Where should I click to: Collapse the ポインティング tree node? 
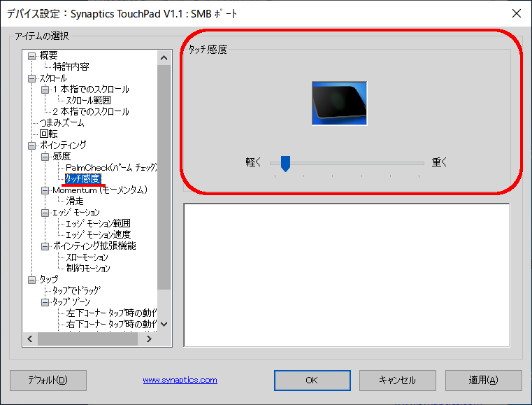tap(31, 145)
